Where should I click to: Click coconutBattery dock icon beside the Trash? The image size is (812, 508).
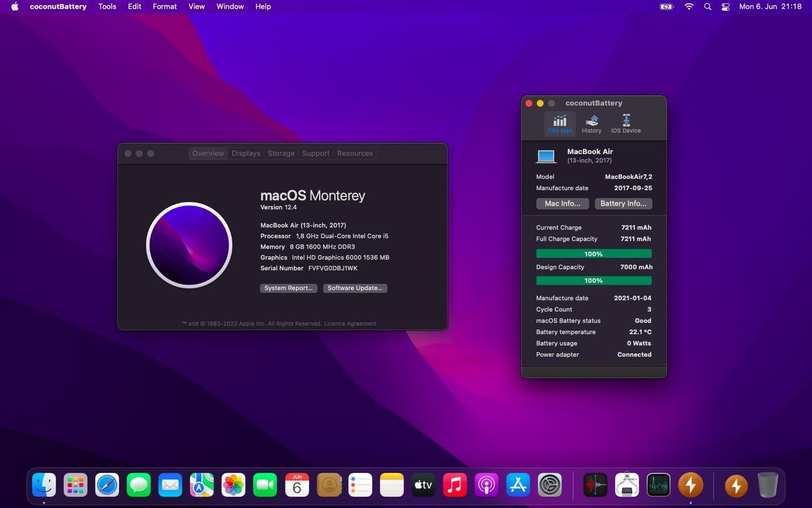pos(736,485)
